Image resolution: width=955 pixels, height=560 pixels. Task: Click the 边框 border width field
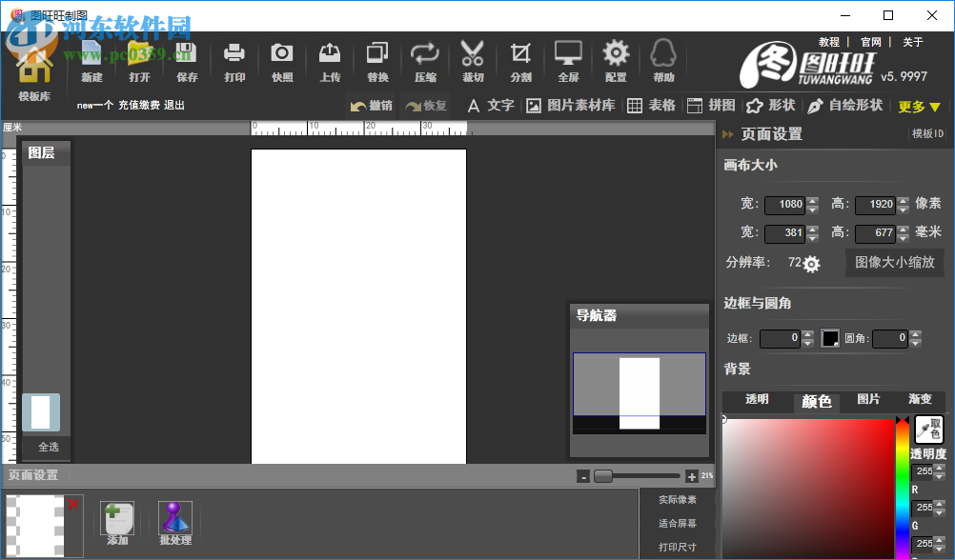pos(780,338)
